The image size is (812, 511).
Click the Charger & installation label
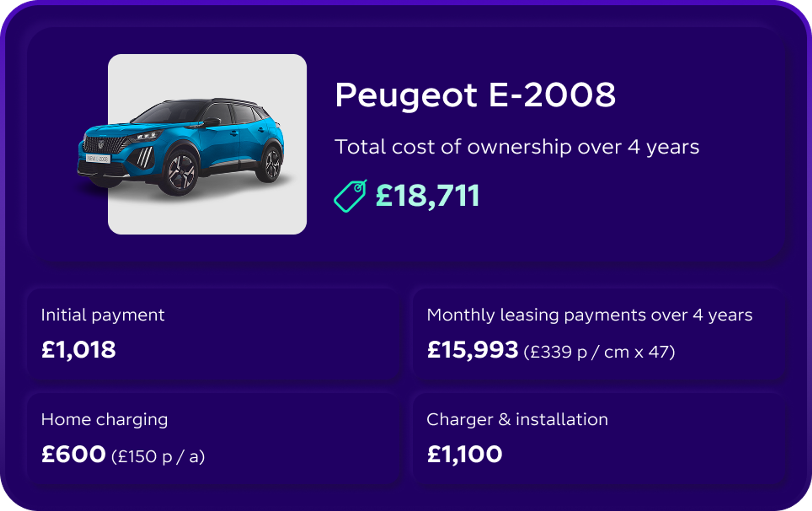(517, 420)
